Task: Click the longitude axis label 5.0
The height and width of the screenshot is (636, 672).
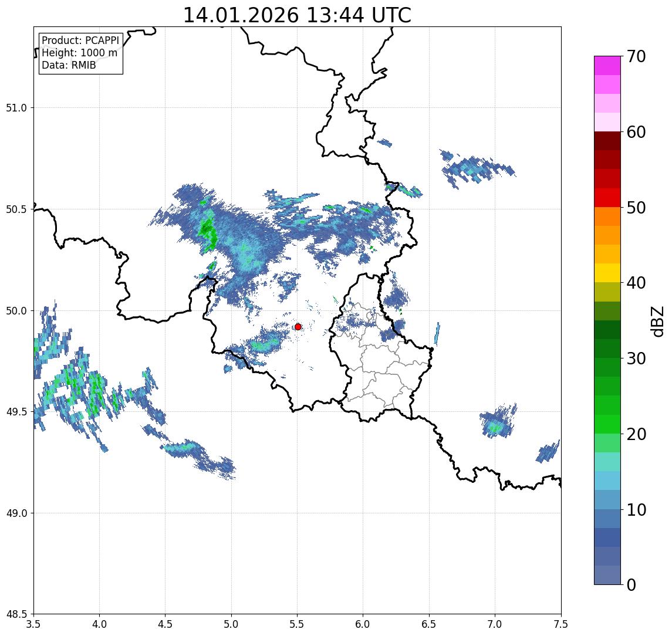Action: point(231,624)
